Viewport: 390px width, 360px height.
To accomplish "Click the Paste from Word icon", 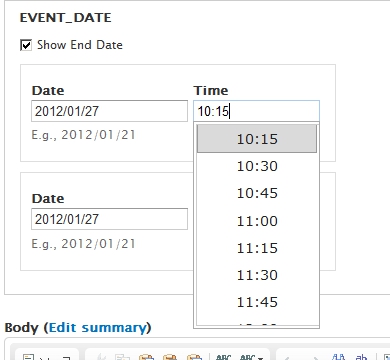I will (194, 357).
